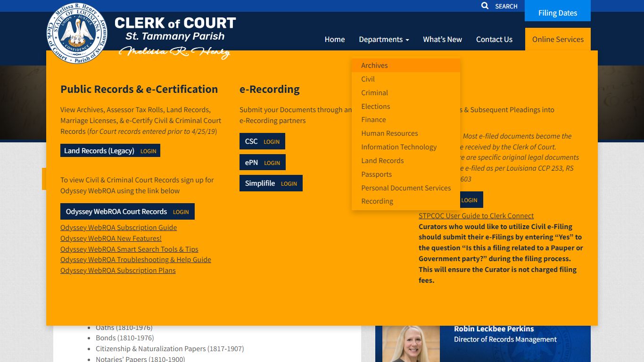The image size is (644, 362).
Task: Choose Archives from Departments menu
Action: point(406,66)
